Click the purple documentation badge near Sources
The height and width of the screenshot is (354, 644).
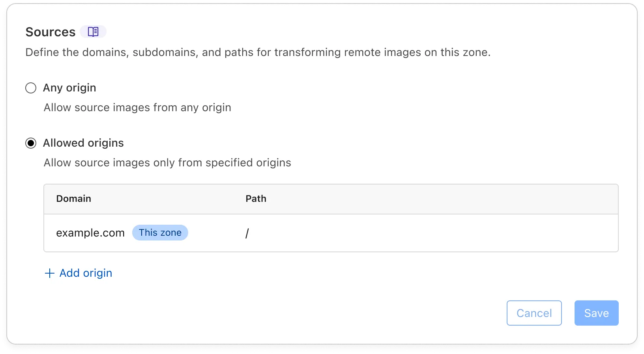click(x=94, y=32)
